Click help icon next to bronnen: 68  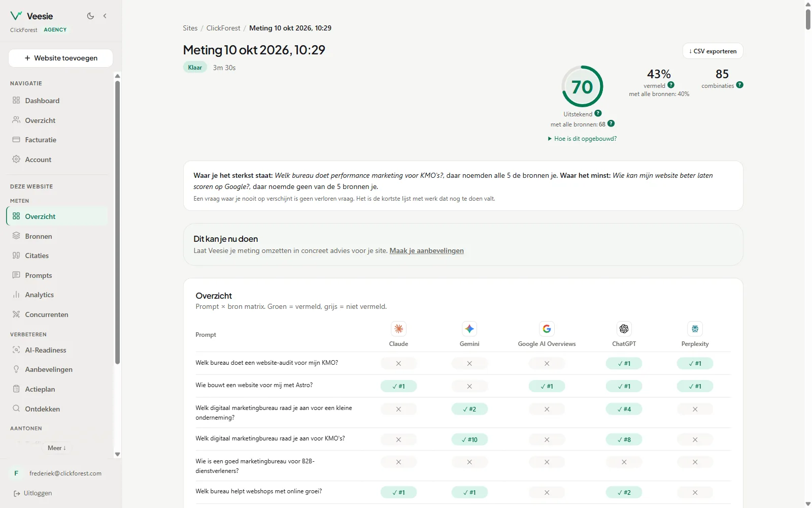611,123
